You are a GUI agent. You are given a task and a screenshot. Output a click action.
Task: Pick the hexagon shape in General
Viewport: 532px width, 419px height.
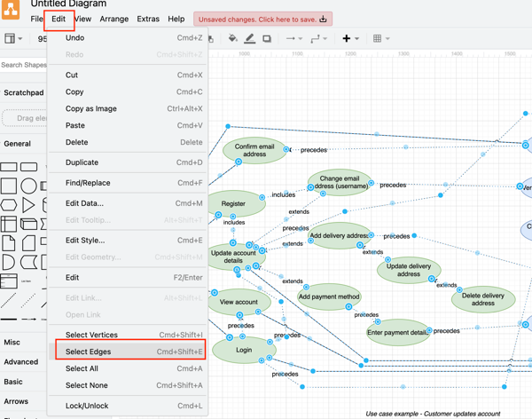pos(9,205)
